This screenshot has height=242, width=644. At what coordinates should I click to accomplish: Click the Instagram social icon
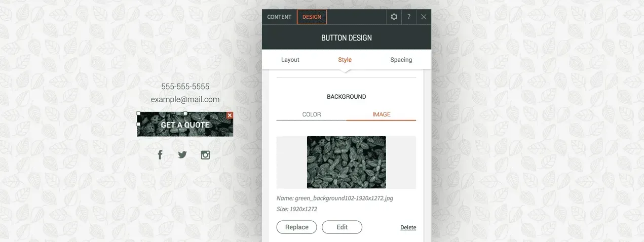(205, 155)
